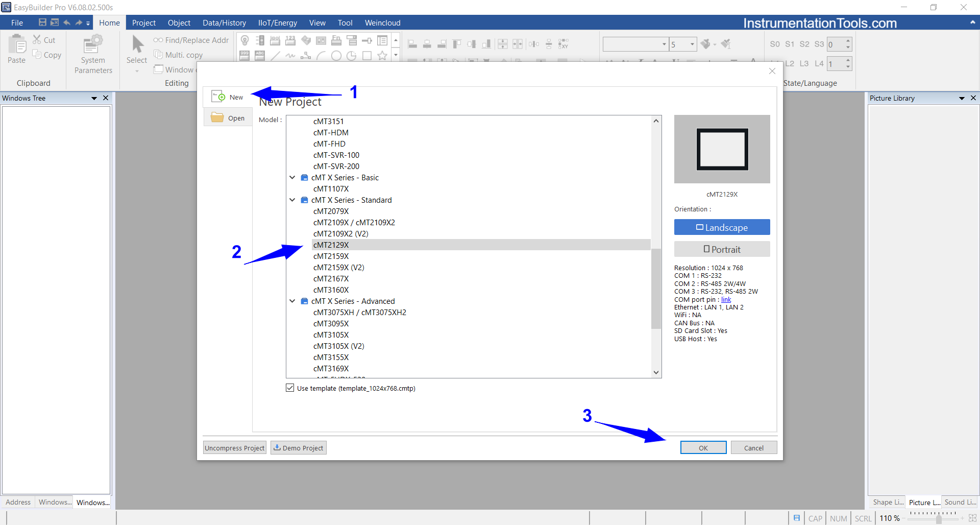Click the Find/Replace Addr tool
980x525 pixels.
pos(191,40)
